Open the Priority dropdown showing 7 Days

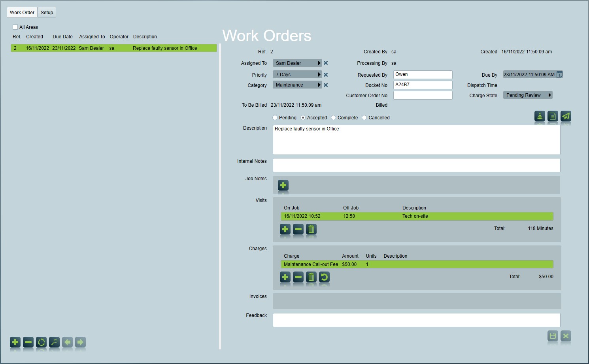[x=297, y=75]
